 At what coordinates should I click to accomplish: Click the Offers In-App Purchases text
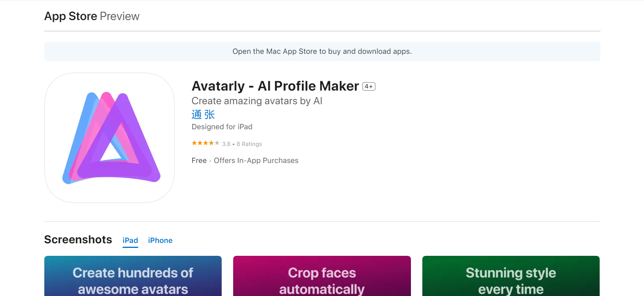pyautogui.click(x=256, y=160)
